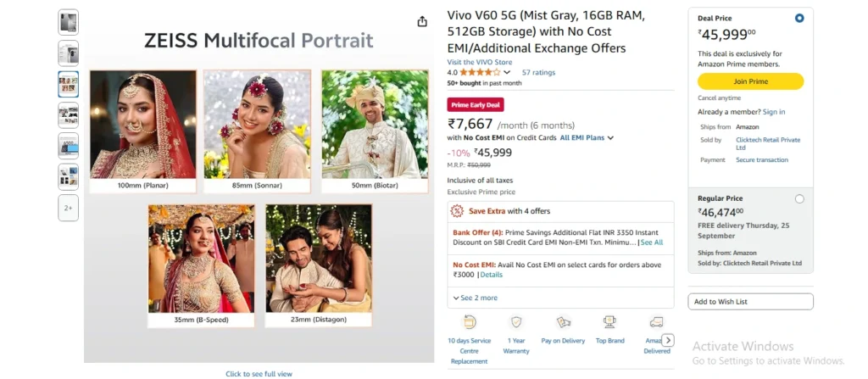This screenshot has height=379, width=868.
Task: Select the Regular Price radio button
Action: pyautogui.click(x=799, y=199)
